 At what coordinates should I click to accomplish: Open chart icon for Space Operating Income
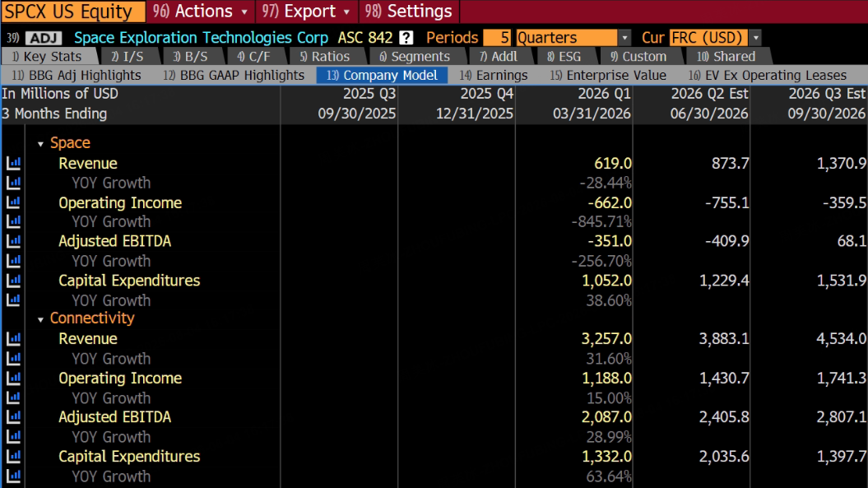tap(13, 202)
